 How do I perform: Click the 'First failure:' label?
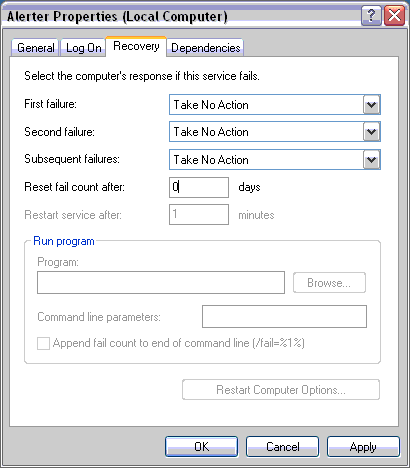(50, 104)
